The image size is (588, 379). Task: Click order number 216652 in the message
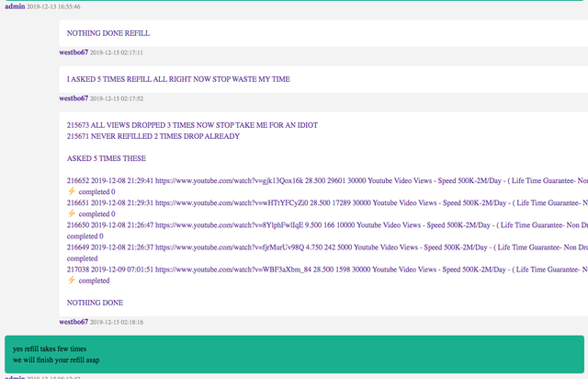pos(78,180)
